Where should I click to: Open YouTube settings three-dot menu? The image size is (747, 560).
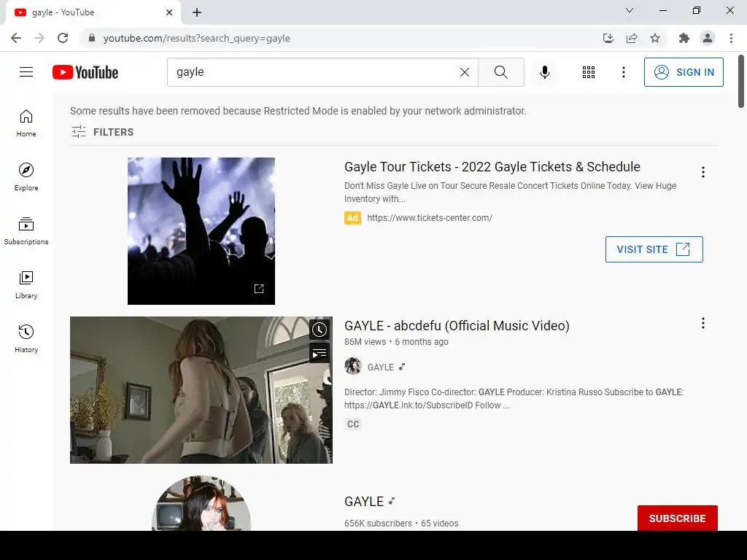tap(623, 72)
